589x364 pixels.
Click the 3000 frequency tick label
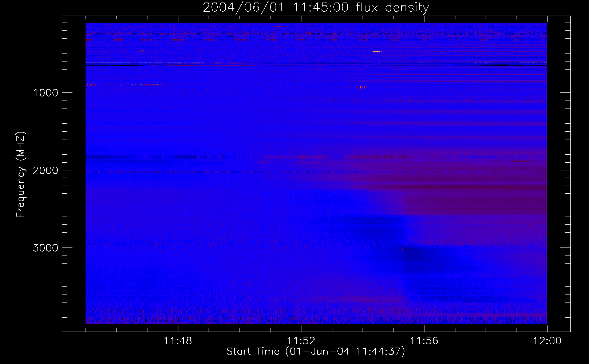coord(46,248)
